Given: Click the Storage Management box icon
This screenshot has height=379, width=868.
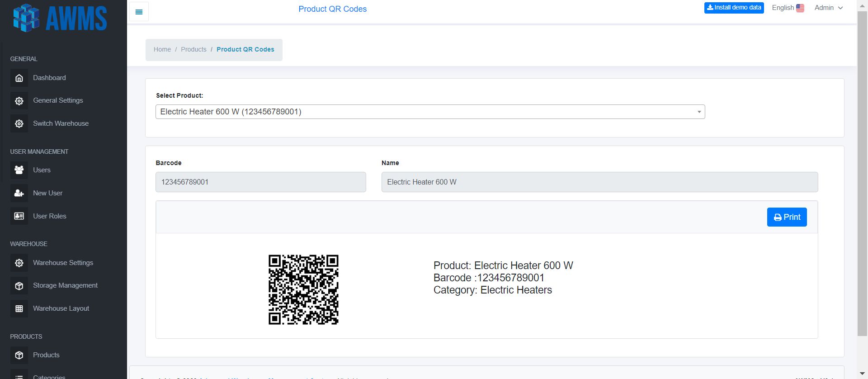Looking at the screenshot, I should [x=19, y=286].
